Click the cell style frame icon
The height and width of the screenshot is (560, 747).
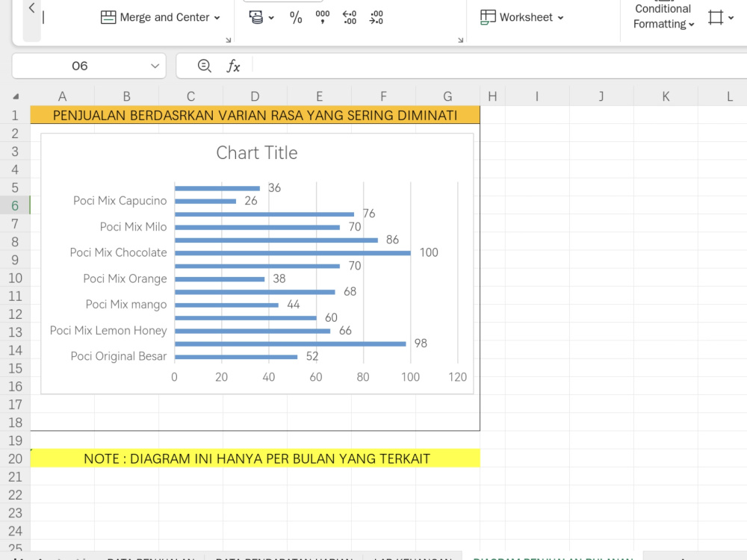tap(716, 18)
